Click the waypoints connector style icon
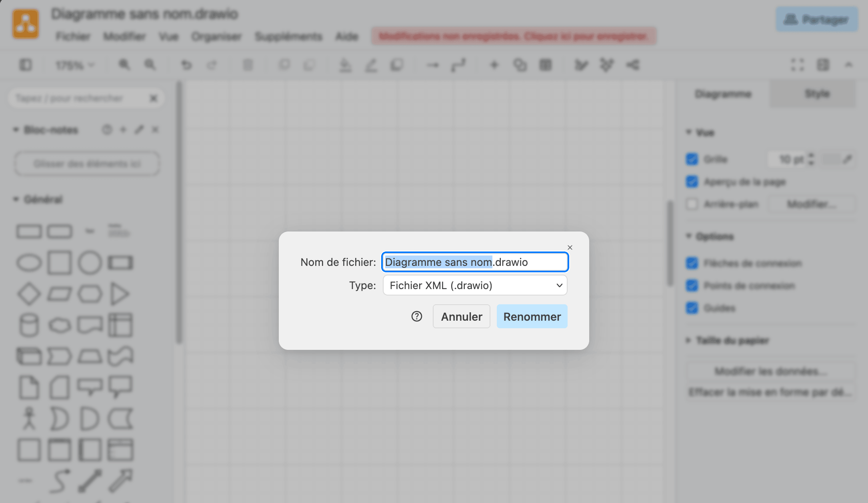This screenshot has width=868, height=503. coord(458,65)
